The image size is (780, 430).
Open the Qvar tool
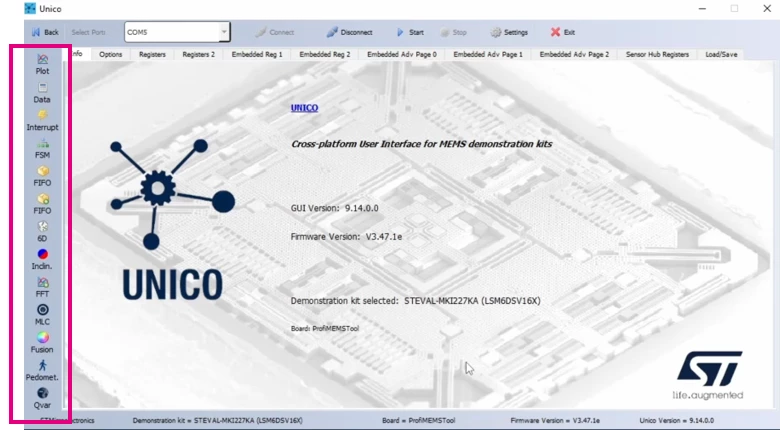click(x=42, y=399)
